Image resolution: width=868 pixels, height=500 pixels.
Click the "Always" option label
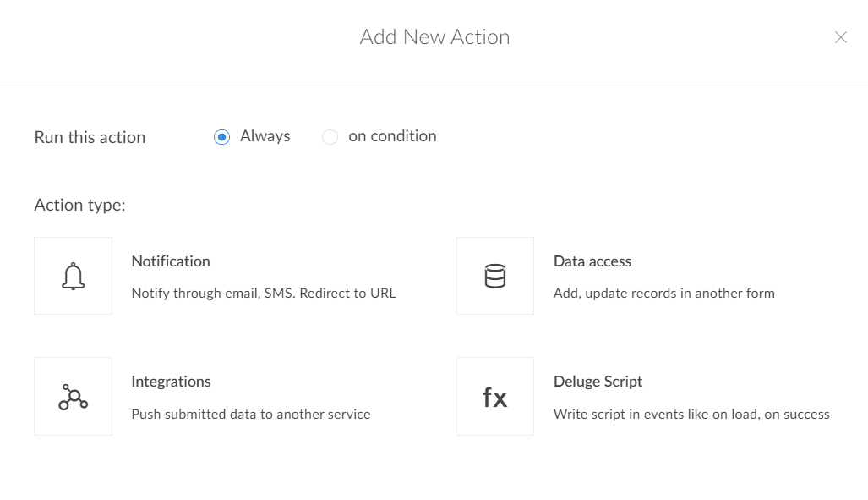pos(265,136)
